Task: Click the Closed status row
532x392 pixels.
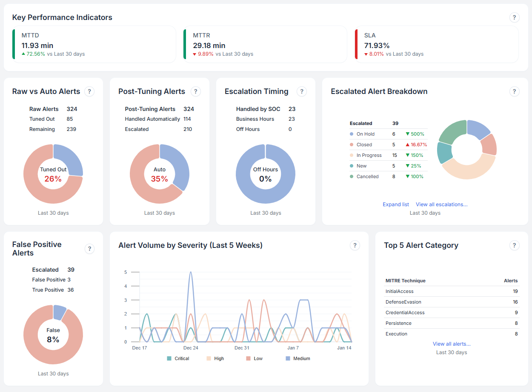Action: click(389, 145)
